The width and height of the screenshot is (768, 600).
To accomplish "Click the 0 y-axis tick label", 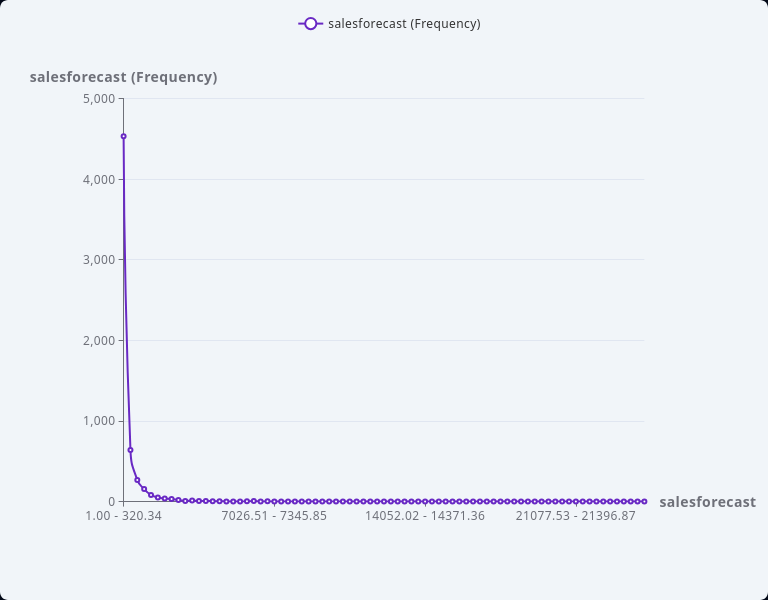I will pos(112,501).
